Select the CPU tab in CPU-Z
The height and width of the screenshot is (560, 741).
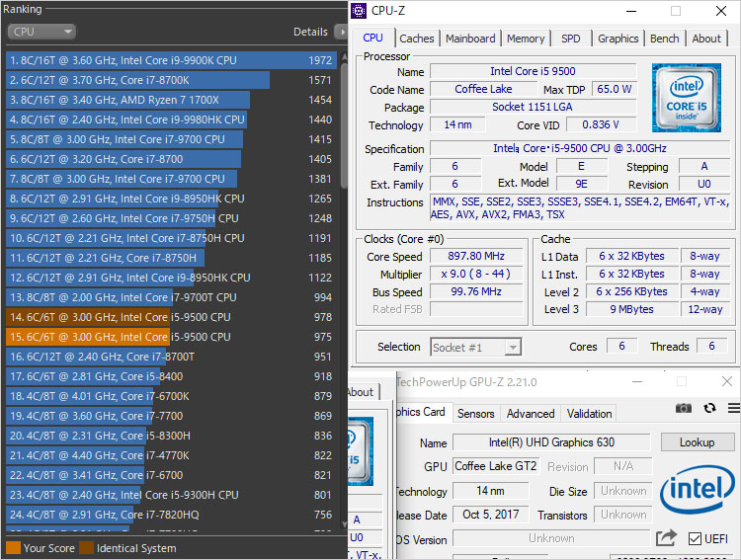pyautogui.click(x=372, y=38)
